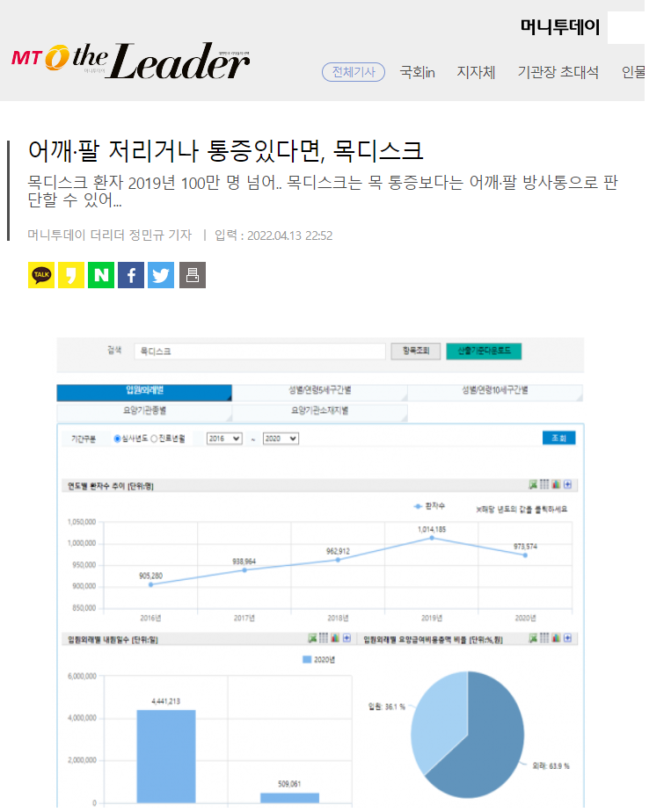Export 연도별 환자수 추이 chart to Excel
The width and height of the screenshot is (649, 812).
pyautogui.click(x=533, y=485)
